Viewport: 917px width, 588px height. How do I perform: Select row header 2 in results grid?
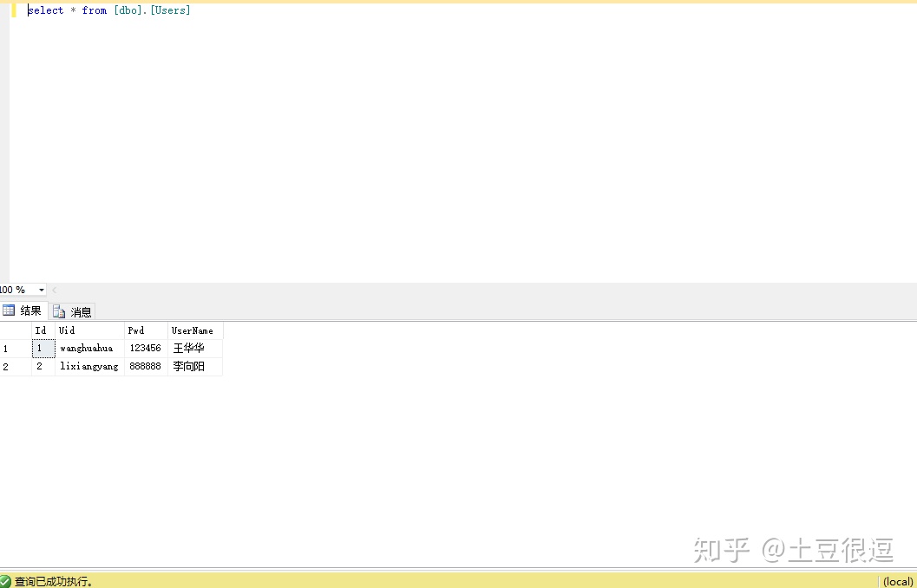tap(16, 367)
